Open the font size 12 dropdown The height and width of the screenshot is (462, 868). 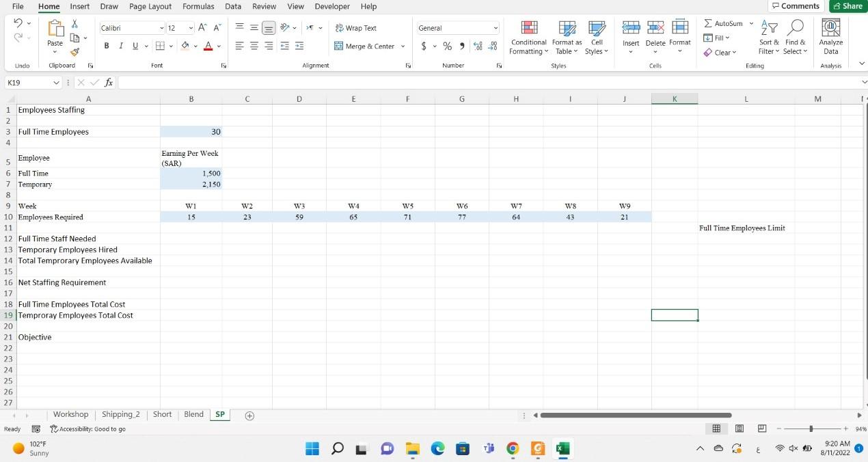[191, 28]
